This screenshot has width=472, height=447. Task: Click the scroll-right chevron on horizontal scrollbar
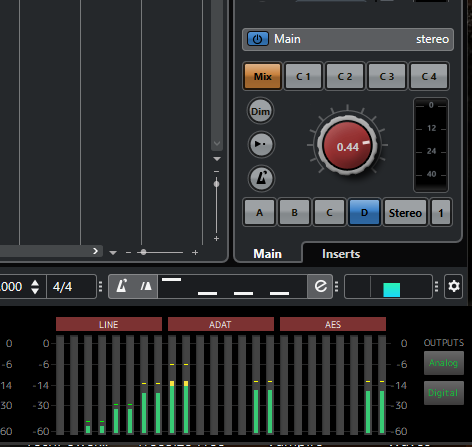pos(95,251)
